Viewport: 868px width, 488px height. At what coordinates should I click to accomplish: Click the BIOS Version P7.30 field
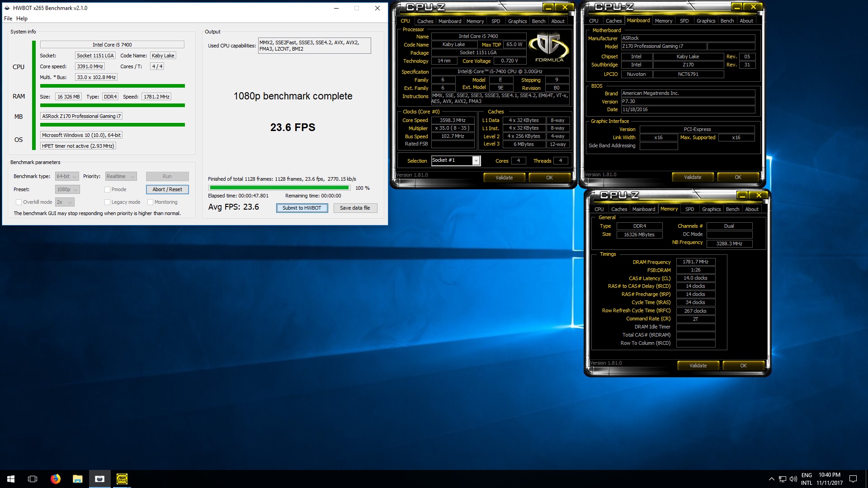(688, 101)
